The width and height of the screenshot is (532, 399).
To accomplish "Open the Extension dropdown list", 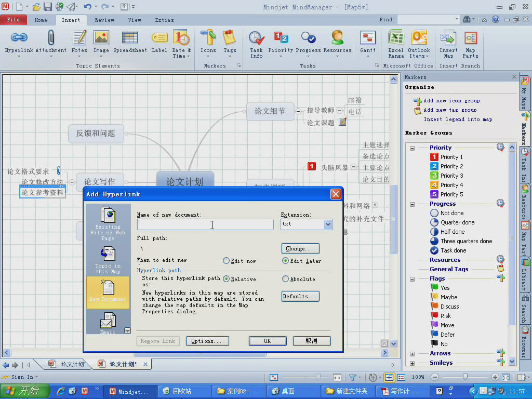I will (328, 224).
